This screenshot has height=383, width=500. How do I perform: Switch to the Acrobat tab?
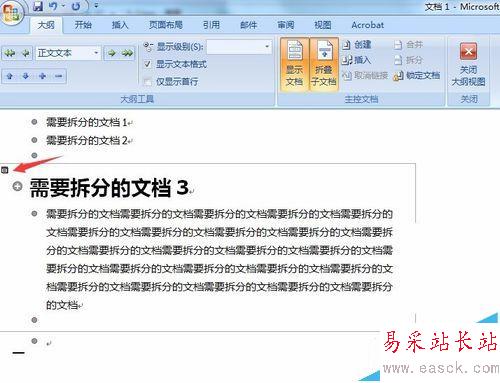(368, 25)
